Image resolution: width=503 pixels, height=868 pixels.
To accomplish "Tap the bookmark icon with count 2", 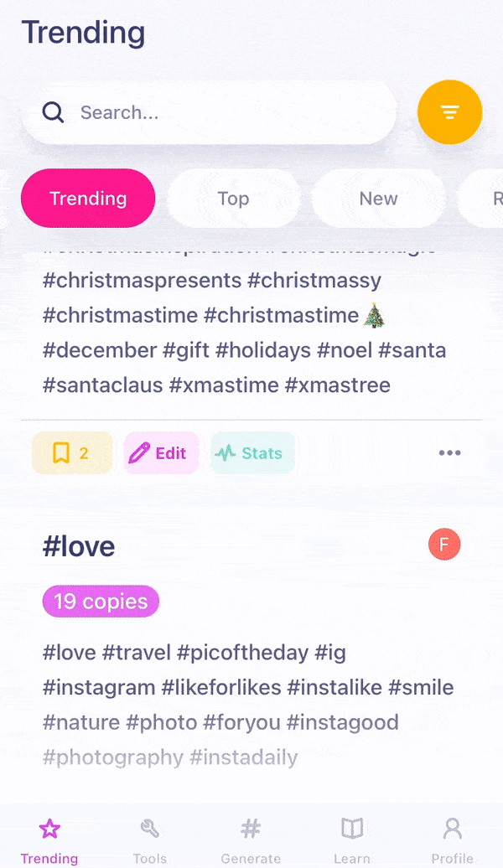I will coord(61,453).
